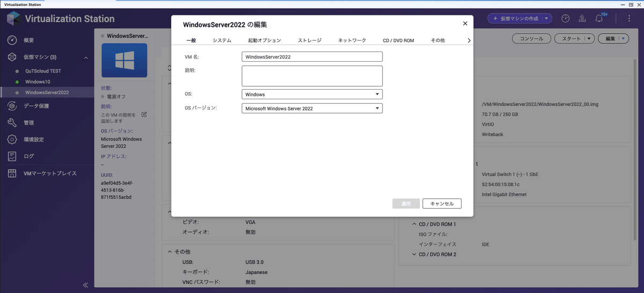Open the 仮想マシンの作成 dropdown arrow
Screen dimensions: 644x293
pos(546,18)
